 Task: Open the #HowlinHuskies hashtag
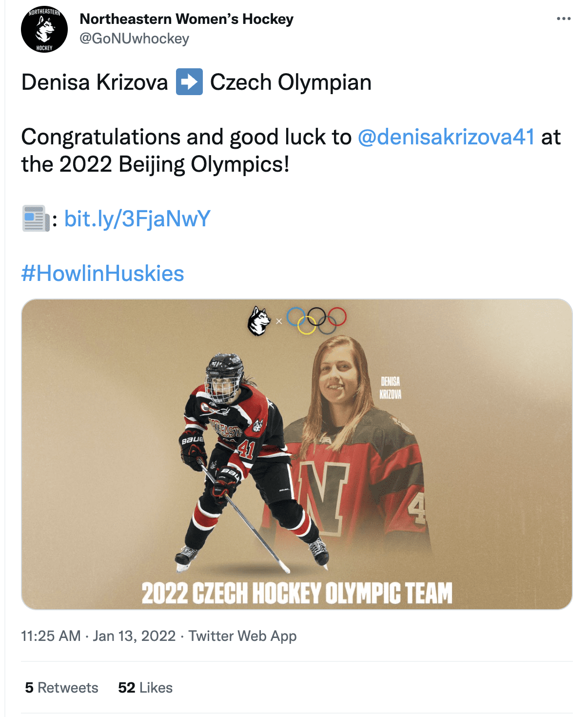click(x=102, y=273)
